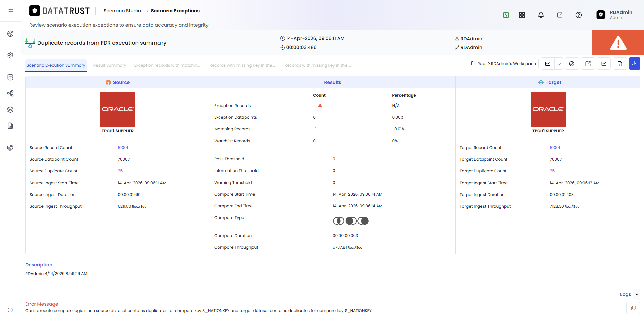
Task: Switch to the Result Summary tab
Action: coord(109,65)
